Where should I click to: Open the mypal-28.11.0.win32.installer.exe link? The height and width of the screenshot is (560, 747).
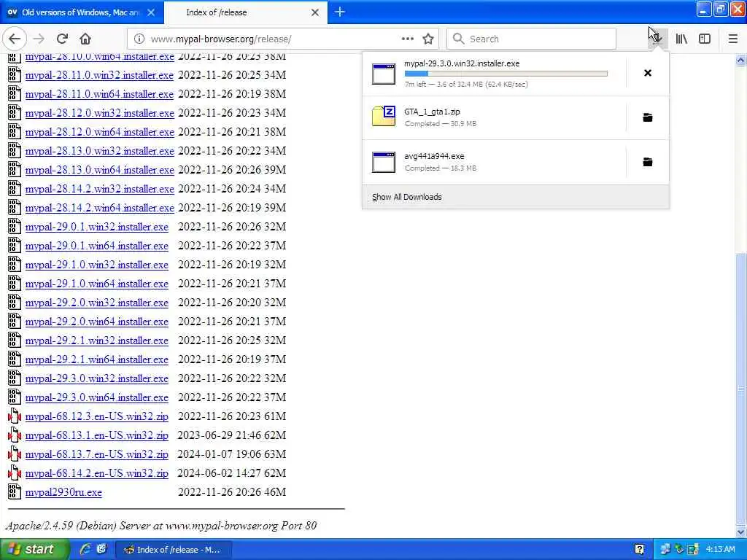point(99,75)
